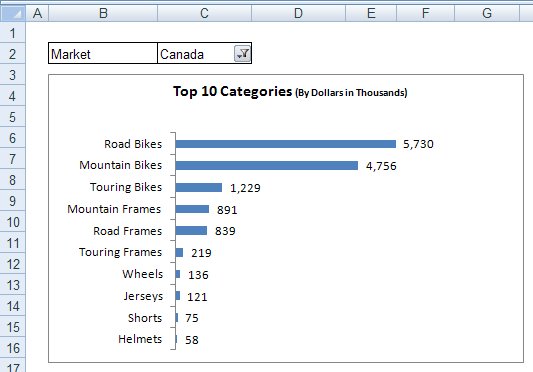This screenshot has width=533, height=372.
Task: Select row 12 header
Action: 13,264
